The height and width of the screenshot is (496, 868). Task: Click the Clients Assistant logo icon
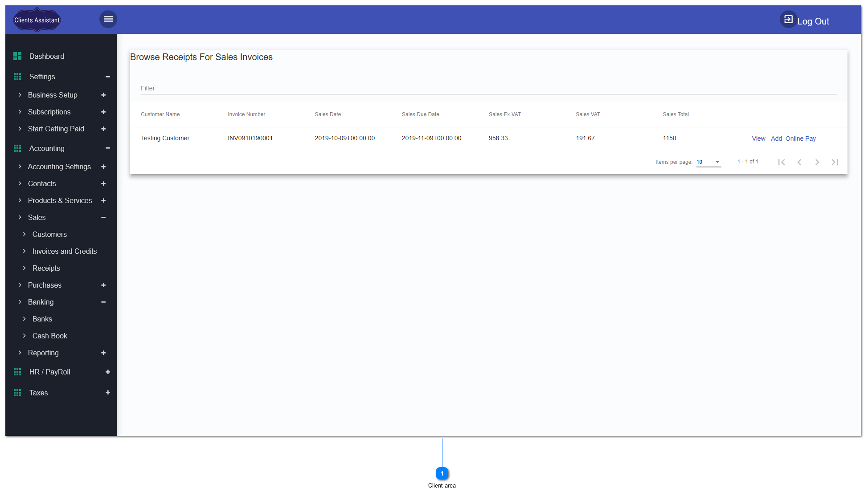click(x=37, y=20)
